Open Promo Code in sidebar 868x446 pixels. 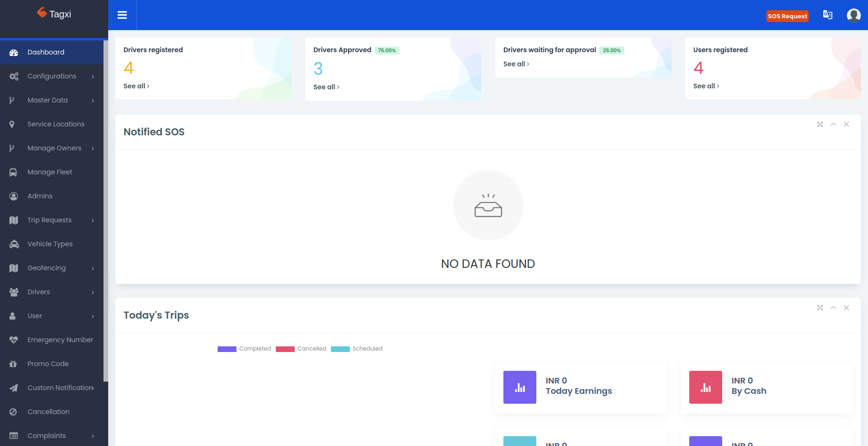(48, 364)
